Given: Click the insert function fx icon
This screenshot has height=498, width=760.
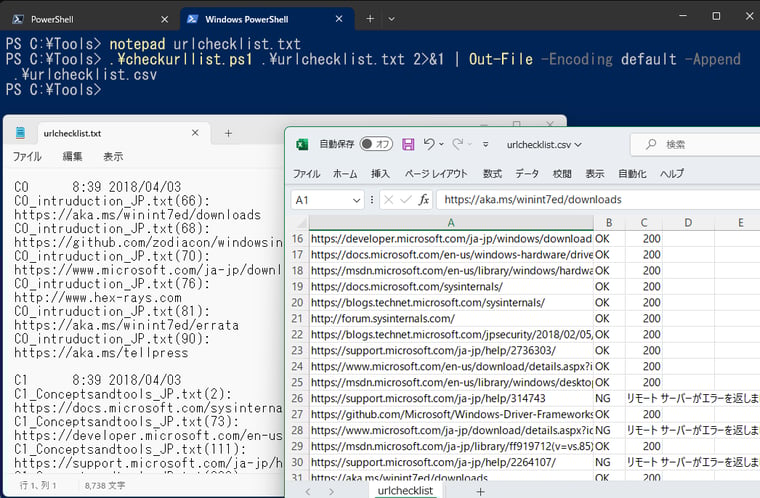Looking at the screenshot, I should point(424,200).
